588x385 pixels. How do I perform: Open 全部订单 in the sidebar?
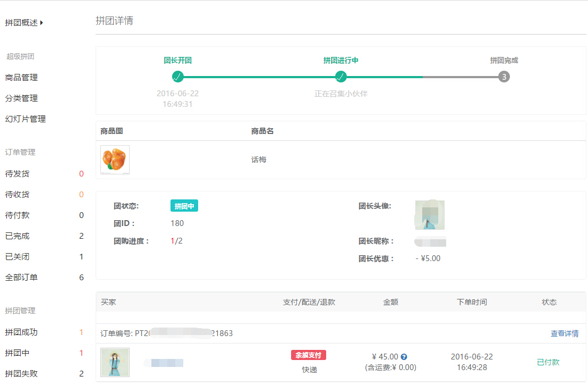(x=21, y=278)
